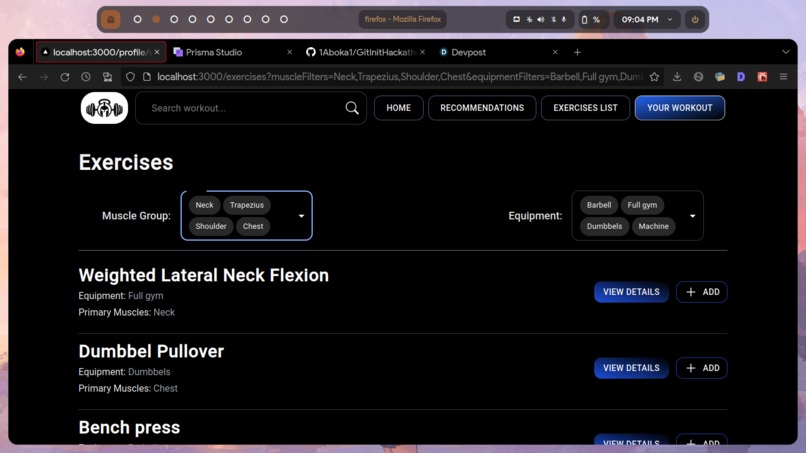Open YOUR WORKOUT page
The image size is (806, 453).
coord(680,108)
